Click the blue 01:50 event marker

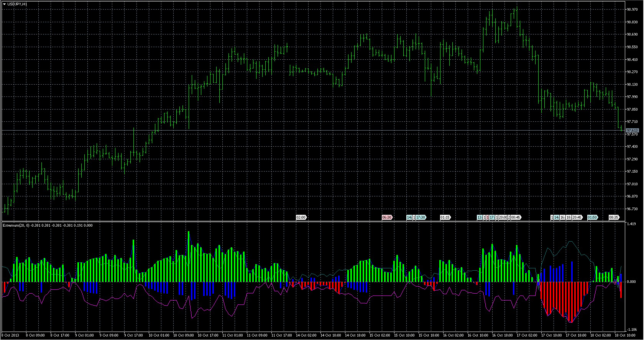coord(592,217)
